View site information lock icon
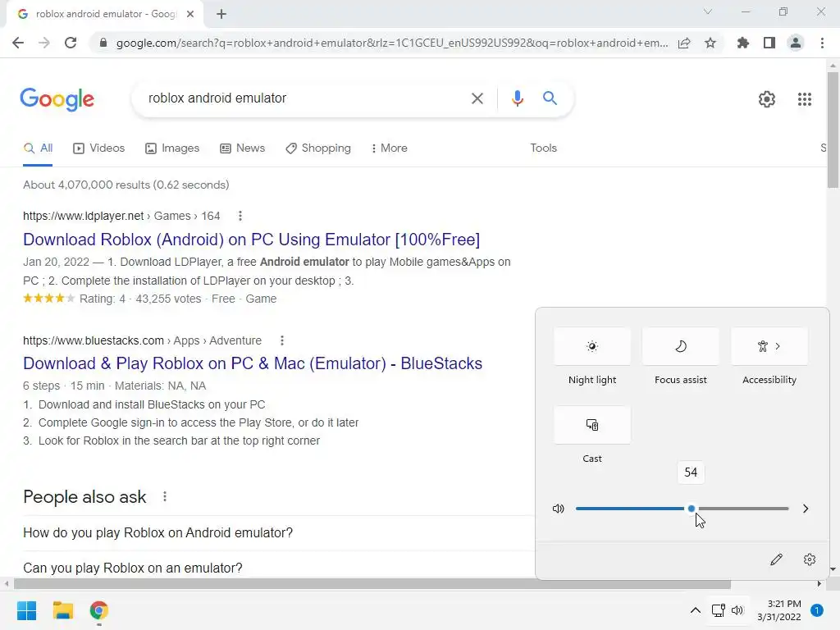 click(x=103, y=43)
